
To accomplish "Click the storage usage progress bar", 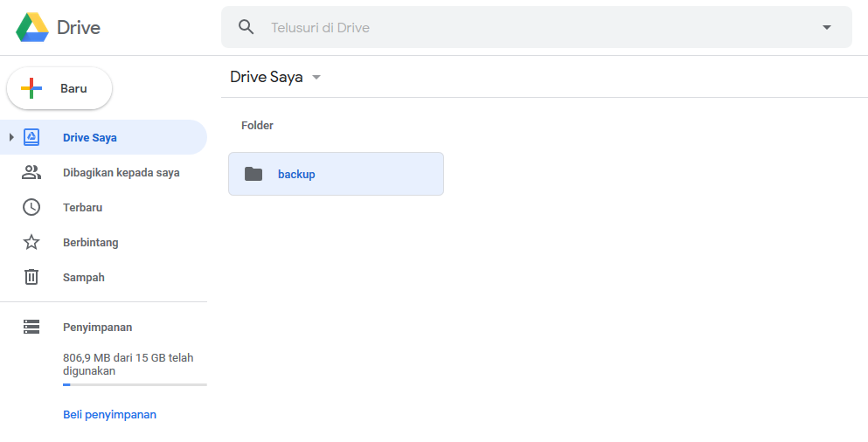I will (135, 384).
